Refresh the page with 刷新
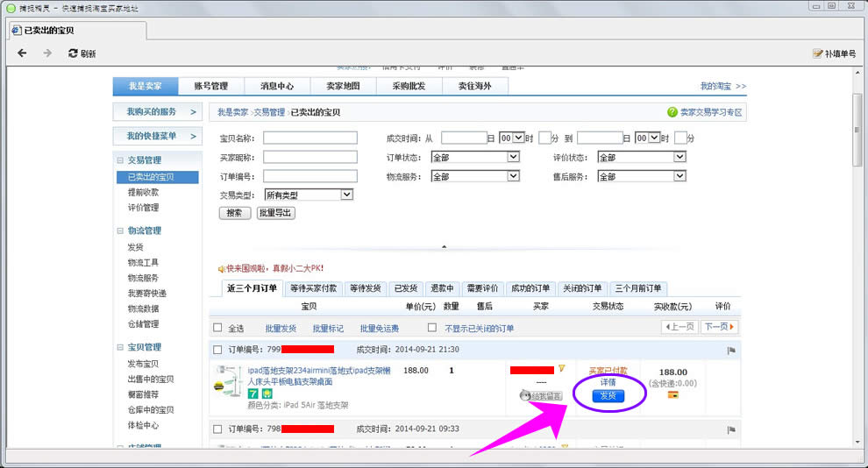This screenshot has width=868, height=468. [x=82, y=53]
